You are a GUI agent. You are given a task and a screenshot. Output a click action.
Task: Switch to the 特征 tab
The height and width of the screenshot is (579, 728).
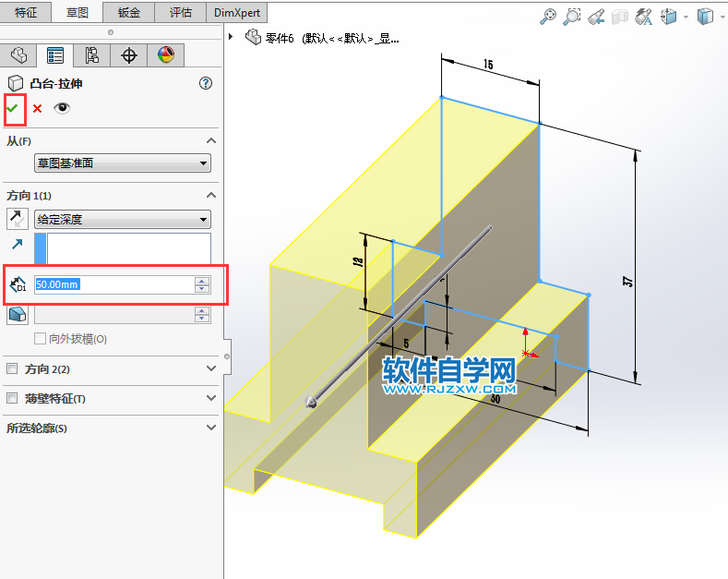point(26,13)
